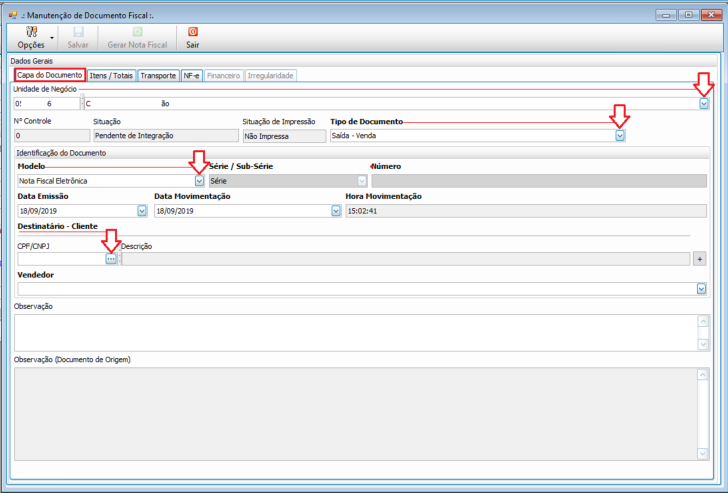Expand the Vendedor dropdown
This screenshot has height=493, width=728.
pos(702,289)
